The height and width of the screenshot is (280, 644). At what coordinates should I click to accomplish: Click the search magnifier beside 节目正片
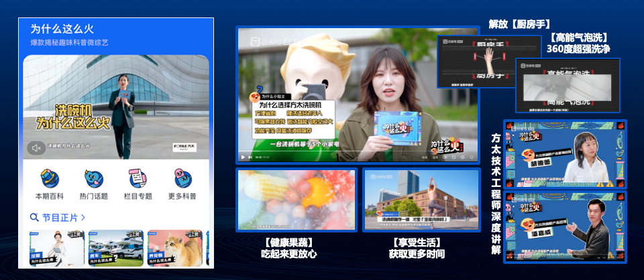click(34, 217)
